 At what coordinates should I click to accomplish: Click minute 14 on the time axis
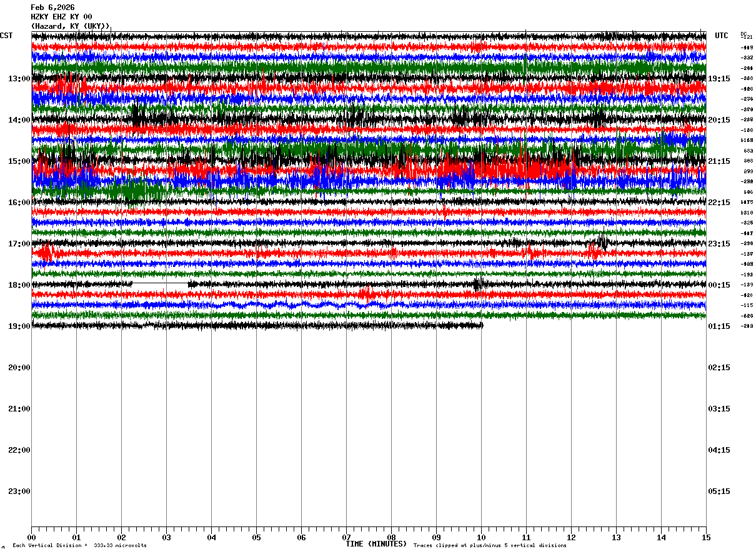point(661,537)
